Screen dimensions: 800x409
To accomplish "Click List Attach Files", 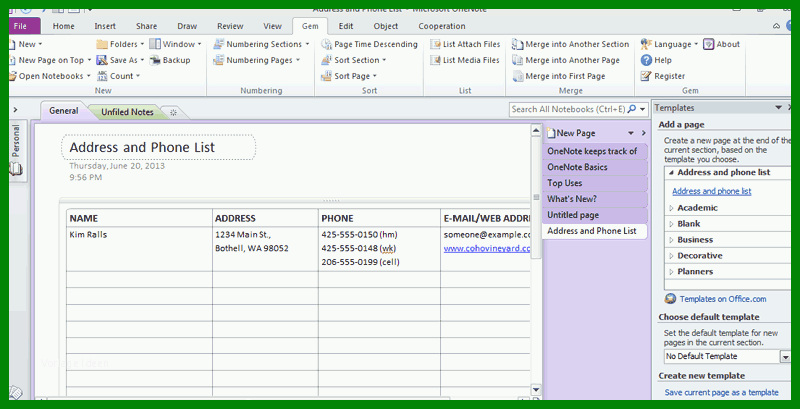I will (x=465, y=44).
